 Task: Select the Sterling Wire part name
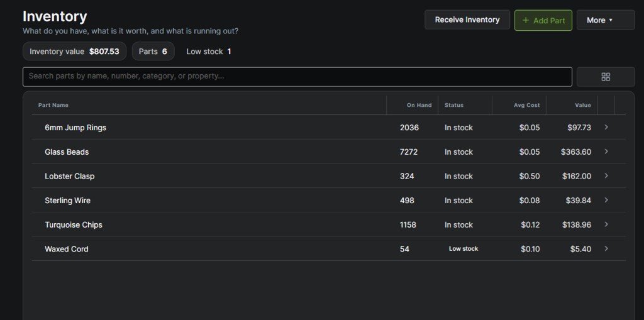click(67, 201)
